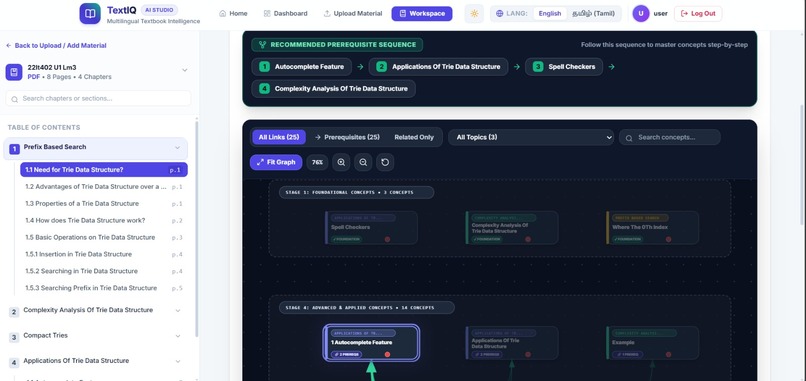Open the user avatar circle
The width and height of the screenshot is (806, 381).
tap(640, 13)
